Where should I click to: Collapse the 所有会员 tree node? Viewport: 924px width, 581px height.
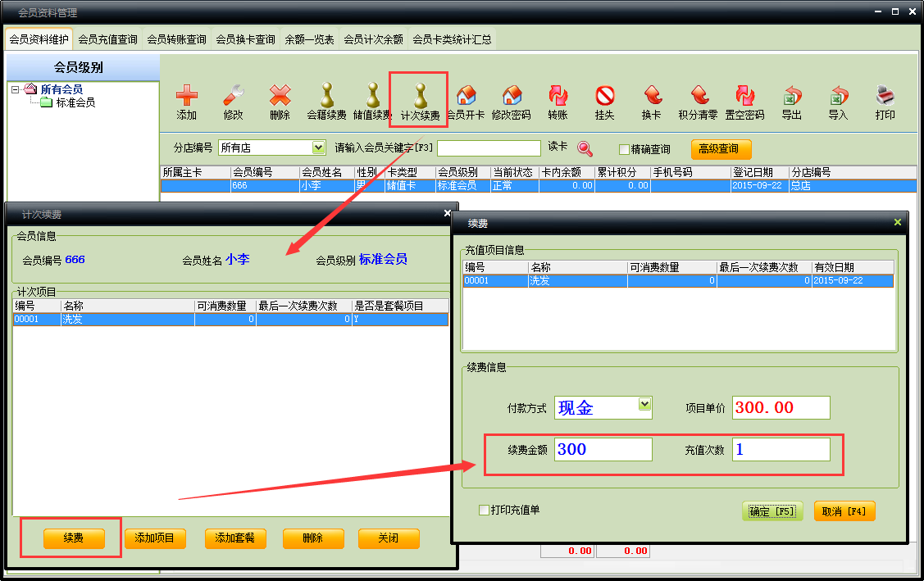click(16, 89)
